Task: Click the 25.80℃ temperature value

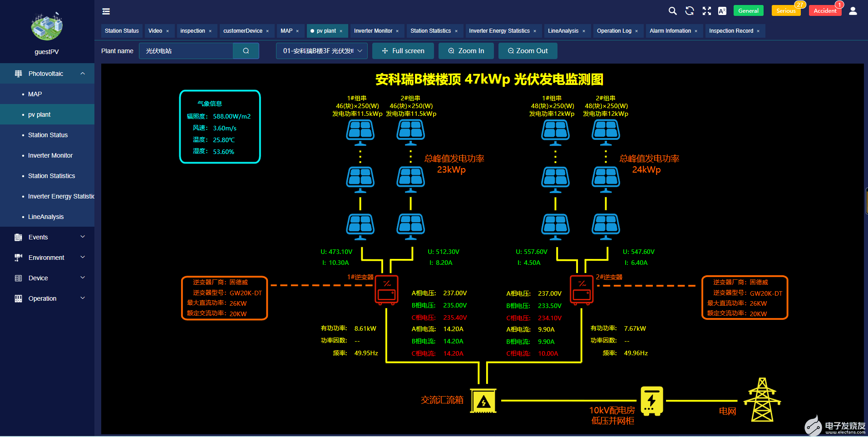Action: 224,140
